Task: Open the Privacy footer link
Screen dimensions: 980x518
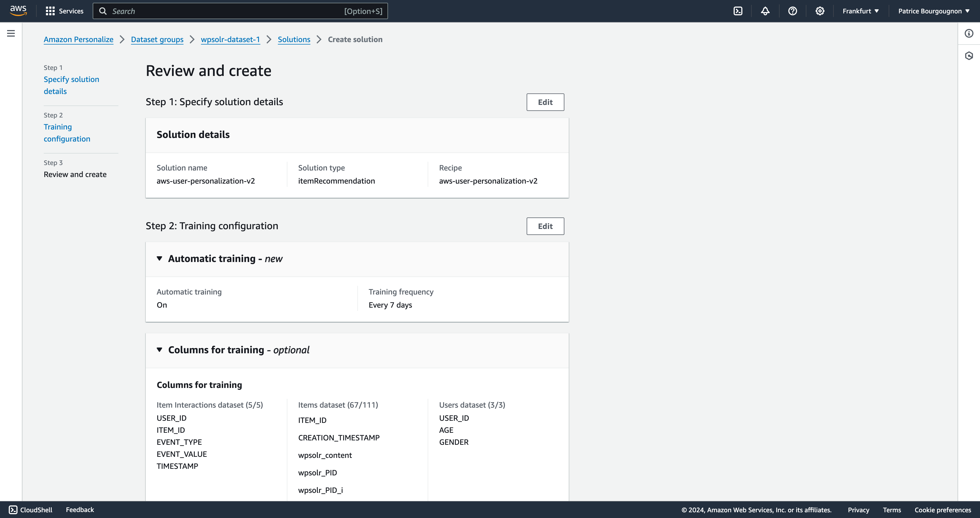Action: point(858,510)
